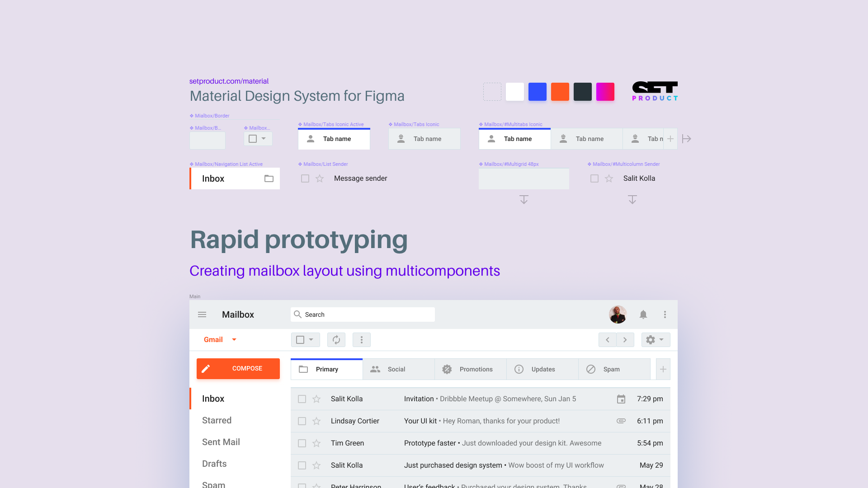This screenshot has height=488, width=868.
Task: Click the back navigation arrow icon
Action: (x=608, y=340)
